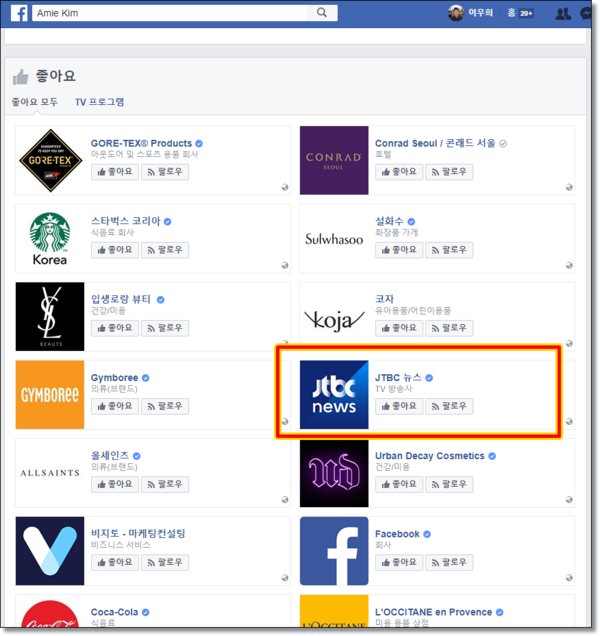Open Conrad Seoul / 콘래드 서울 link
Viewport: 600px width, 636px height.
[435, 143]
